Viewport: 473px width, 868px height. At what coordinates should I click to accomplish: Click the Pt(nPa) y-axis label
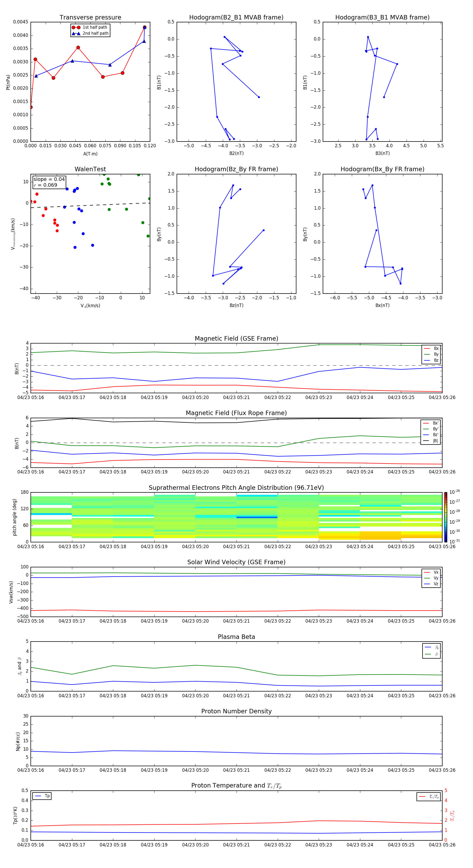coord(8,82)
